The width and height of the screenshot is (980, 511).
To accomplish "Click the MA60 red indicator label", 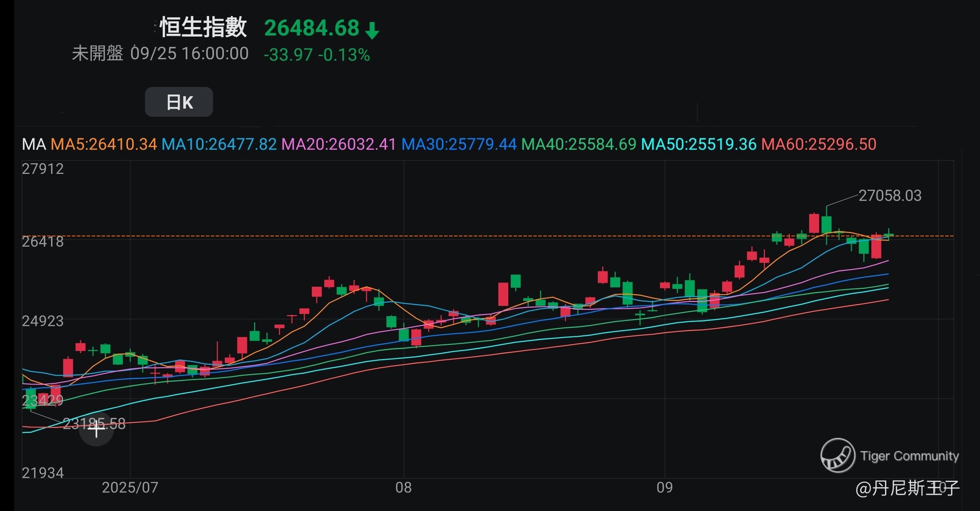I will [818, 144].
